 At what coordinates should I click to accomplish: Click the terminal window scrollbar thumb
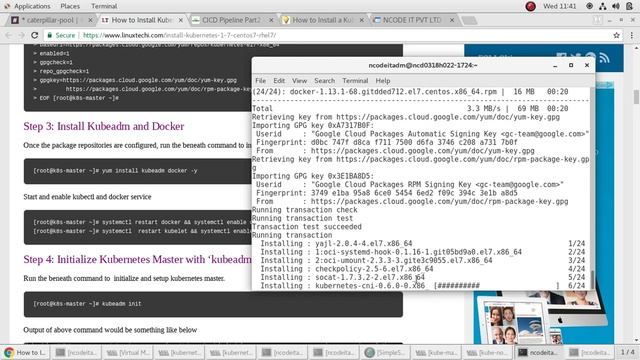(592, 280)
